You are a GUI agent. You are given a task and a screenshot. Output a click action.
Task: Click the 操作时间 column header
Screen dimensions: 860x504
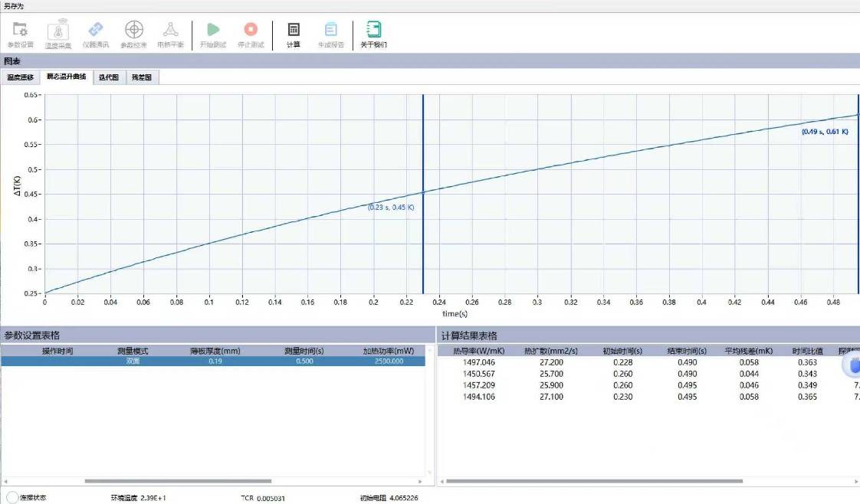[x=57, y=351]
